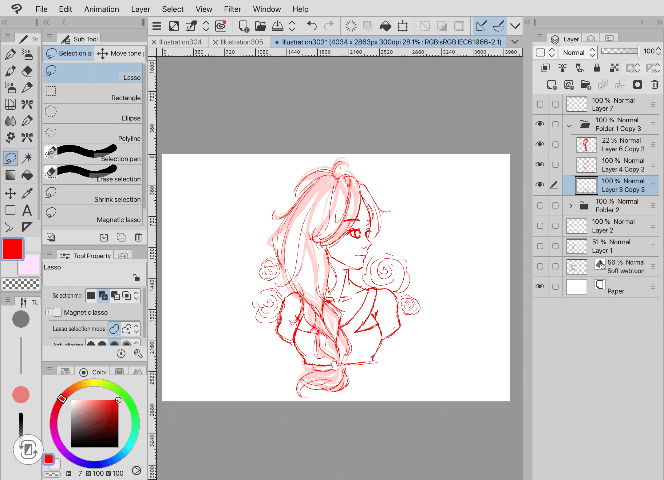Select the Polyline selection sub tool

coord(93,133)
